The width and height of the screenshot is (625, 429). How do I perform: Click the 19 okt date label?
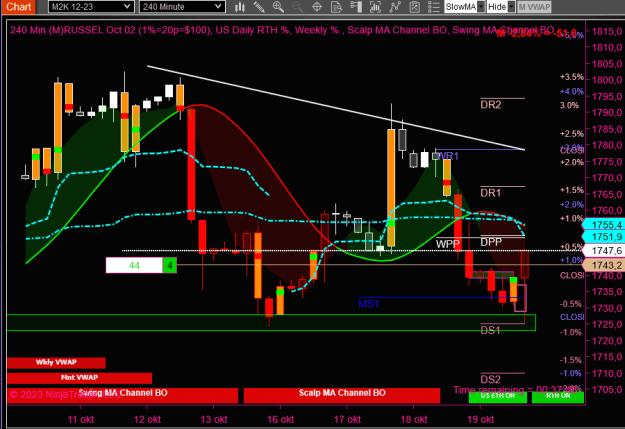point(481,419)
